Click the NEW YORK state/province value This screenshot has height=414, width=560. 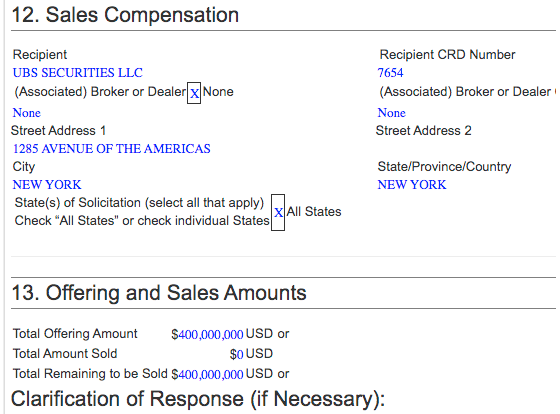tap(412, 185)
